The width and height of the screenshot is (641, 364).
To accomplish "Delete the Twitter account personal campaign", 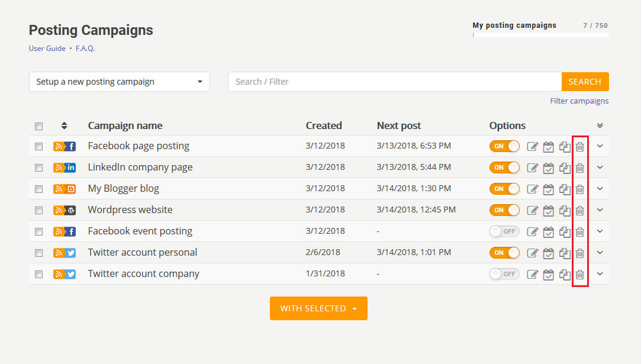I will [579, 253].
